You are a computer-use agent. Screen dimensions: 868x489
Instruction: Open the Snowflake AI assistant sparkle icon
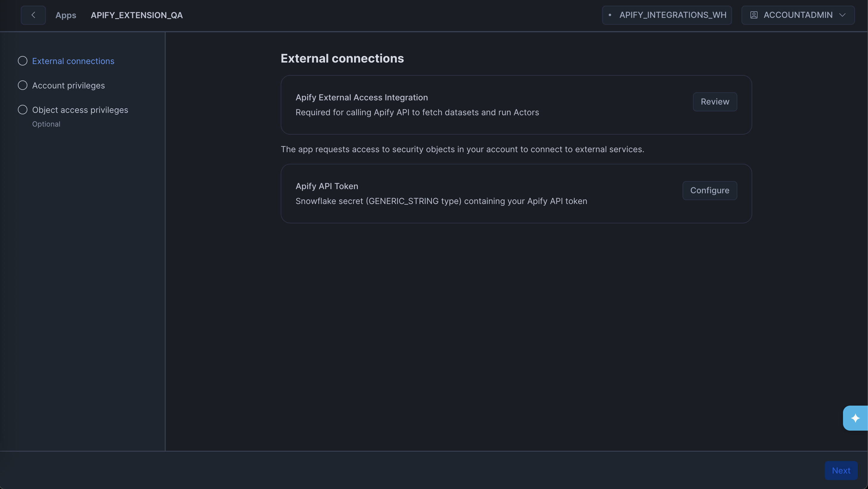pos(855,418)
